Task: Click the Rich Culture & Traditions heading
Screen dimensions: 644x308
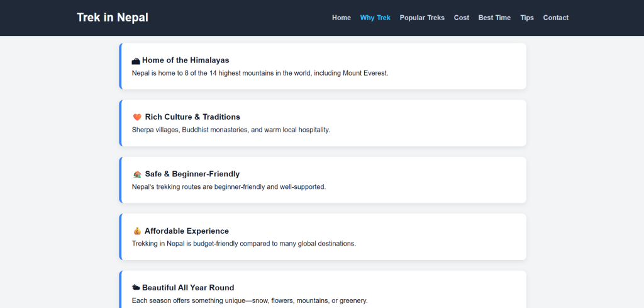Action: click(192, 117)
